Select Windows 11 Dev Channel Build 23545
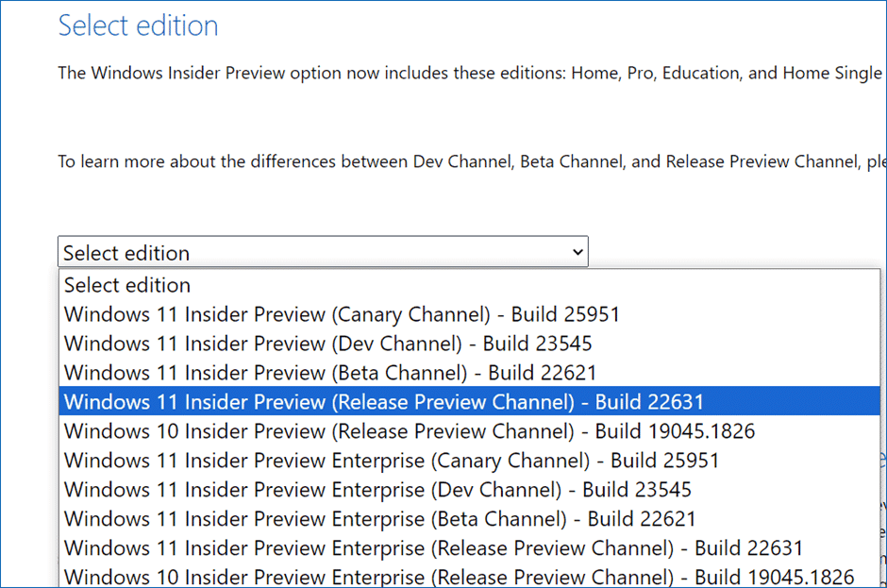 (470, 344)
